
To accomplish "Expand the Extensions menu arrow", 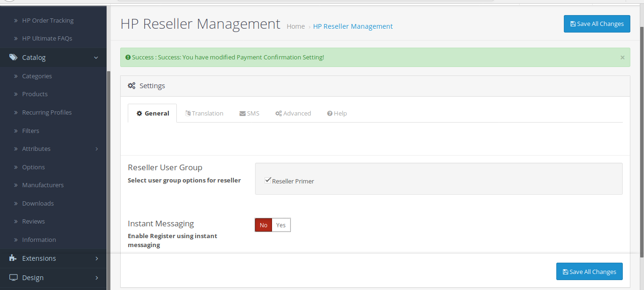I will pyautogui.click(x=97, y=258).
